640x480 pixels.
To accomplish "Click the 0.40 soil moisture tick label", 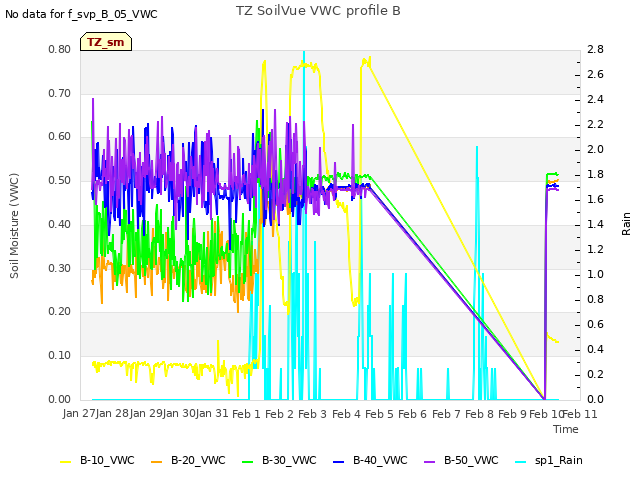I will [60, 224].
